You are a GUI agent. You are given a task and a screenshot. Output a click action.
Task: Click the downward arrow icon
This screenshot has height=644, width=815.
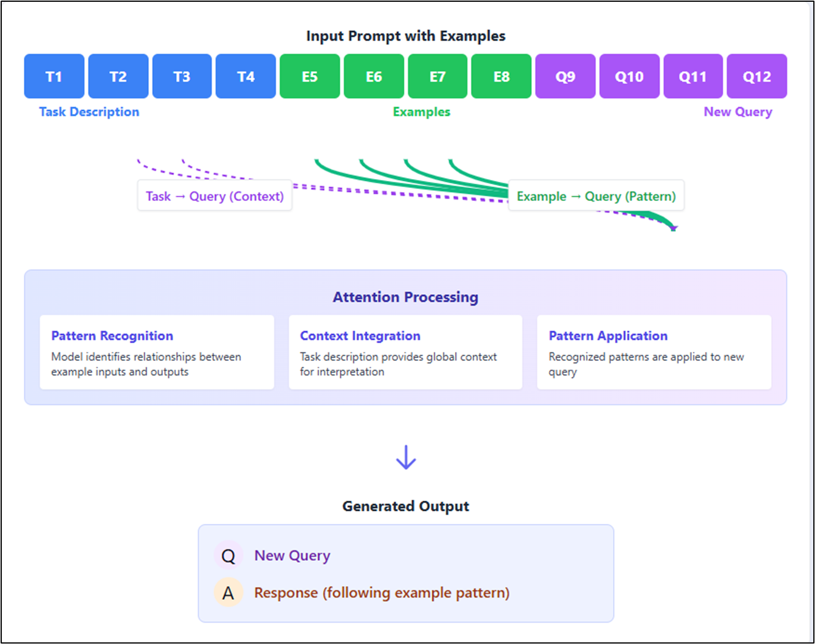point(406,458)
